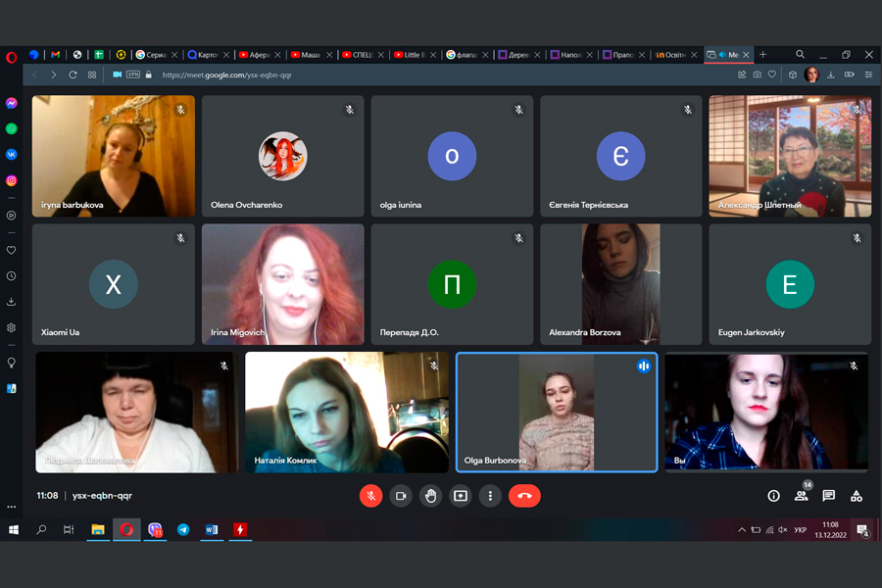Click the site lock icon
This screenshot has height=588, width=882.
click(x=149, y=74)
